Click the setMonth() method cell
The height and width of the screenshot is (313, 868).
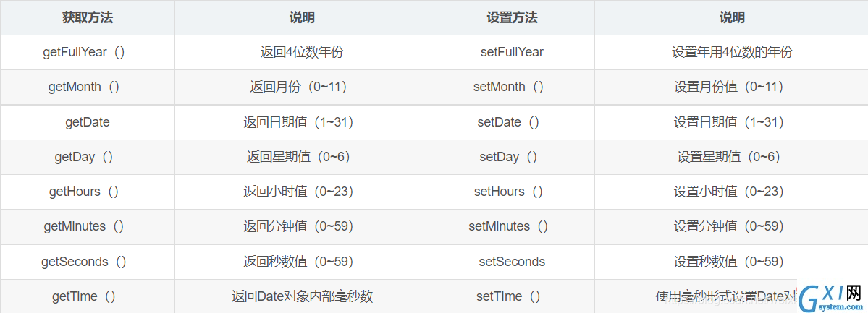pos(512,87)
